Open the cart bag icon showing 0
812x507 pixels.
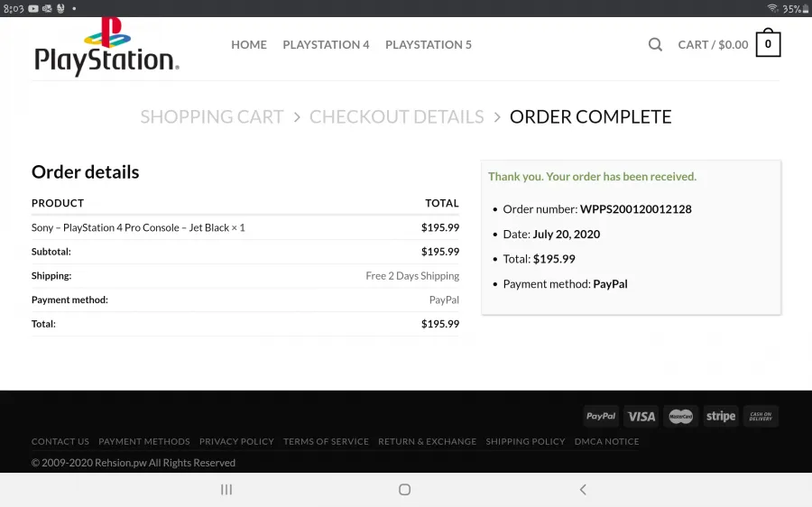768,43
